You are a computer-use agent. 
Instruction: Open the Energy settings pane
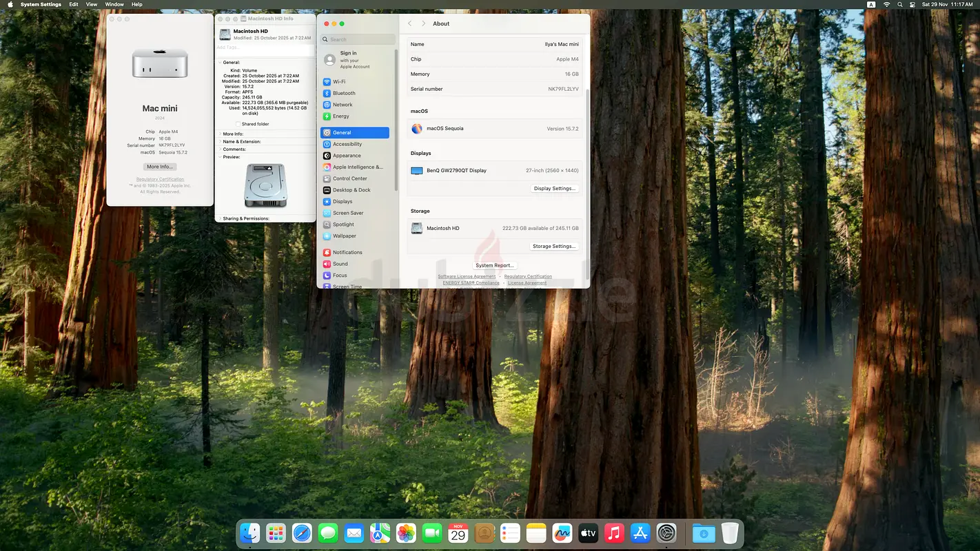356,116
